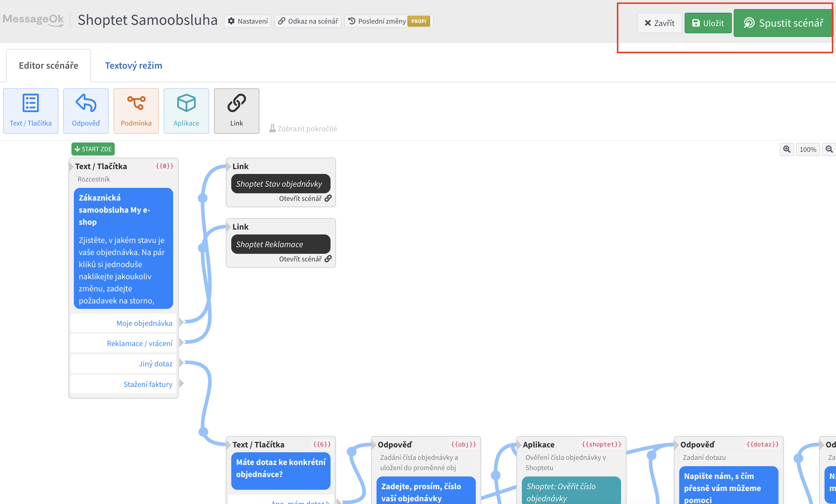Viewport: 836px width, 504px height.
Task: Start the scenario with Spustit scénář
Action: (x=783, y=23)
